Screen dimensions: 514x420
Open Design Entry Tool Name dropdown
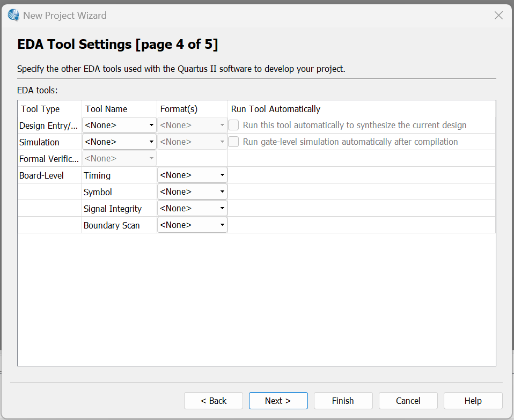[119, 125]
